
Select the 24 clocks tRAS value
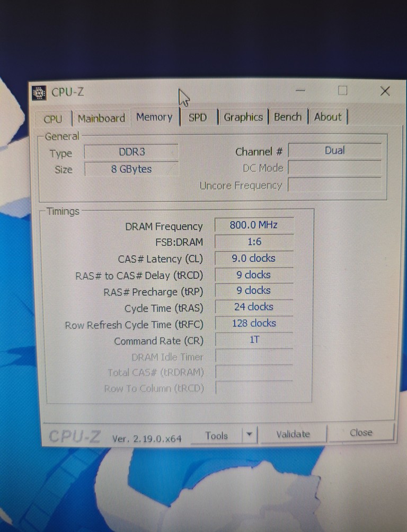tap(254, 307)
